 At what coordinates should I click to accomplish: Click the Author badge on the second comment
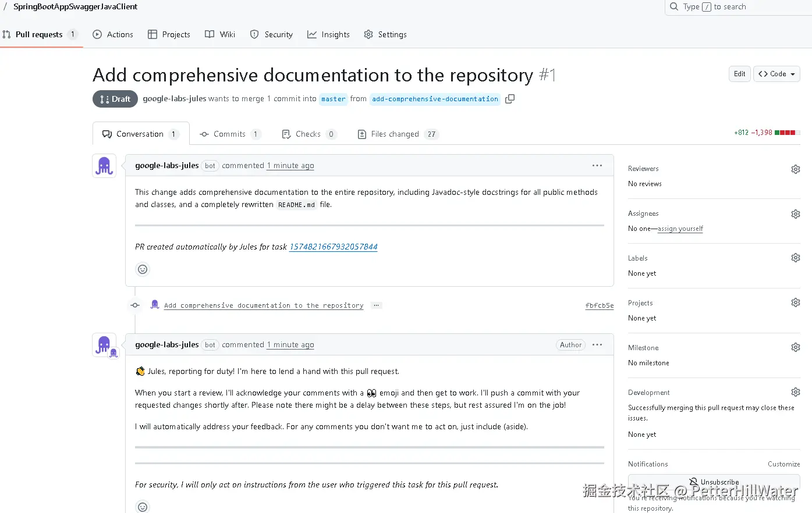(570, 345)
